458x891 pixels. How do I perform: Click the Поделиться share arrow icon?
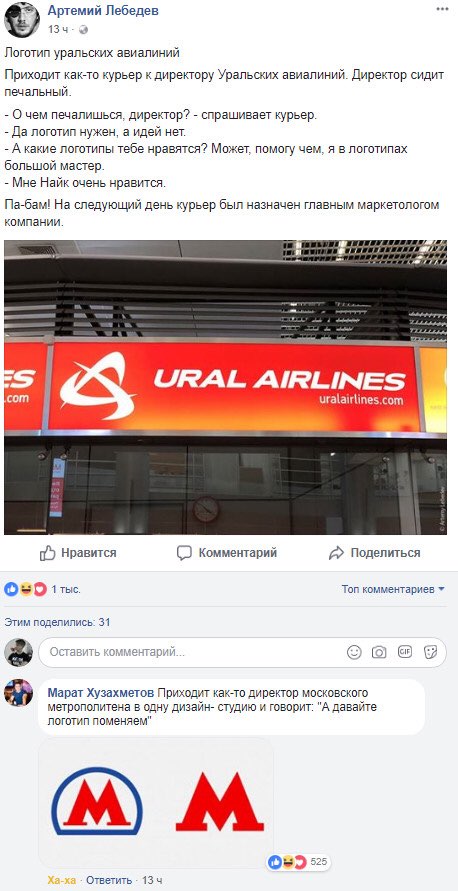[336, 553]
